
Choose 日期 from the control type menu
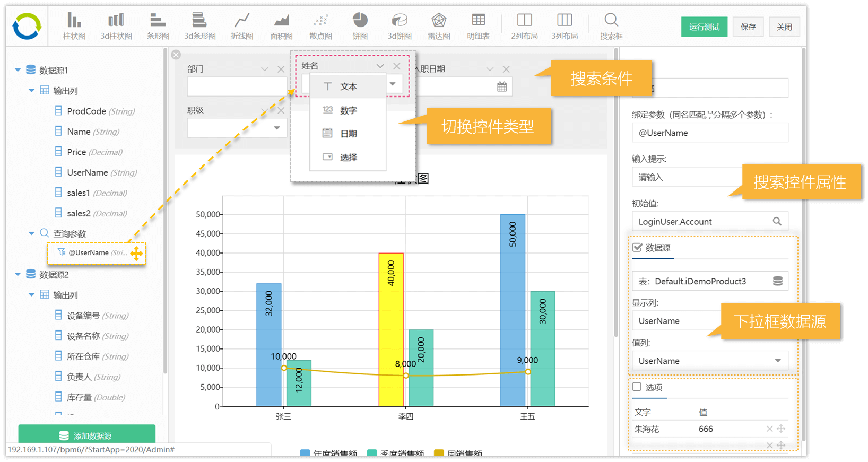coord(348,134)
